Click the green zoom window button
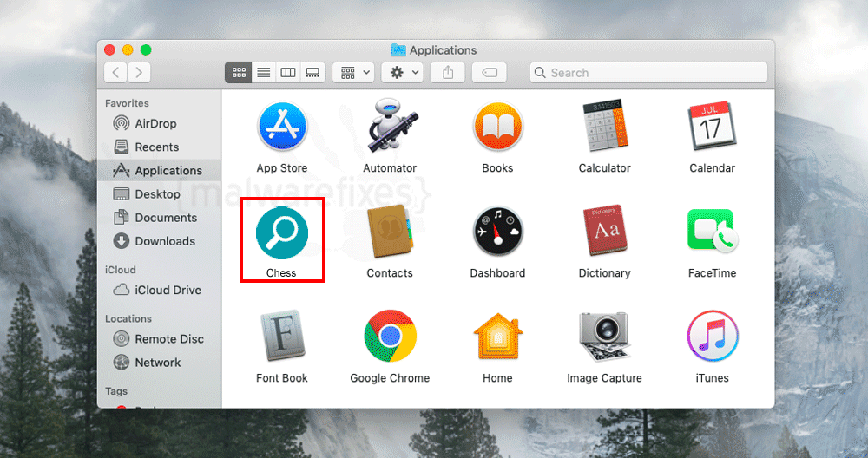868x458 pixels. coord(146,49)
